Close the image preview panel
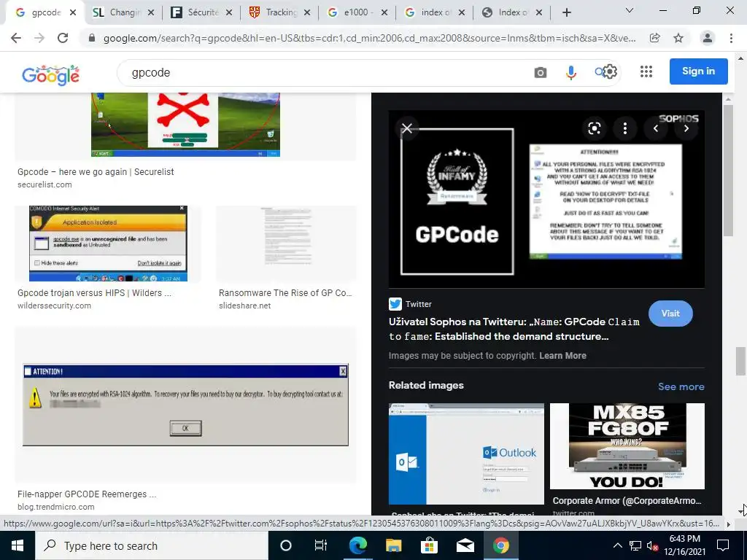The height and width of the screenshot is (560, 747). 407,128
